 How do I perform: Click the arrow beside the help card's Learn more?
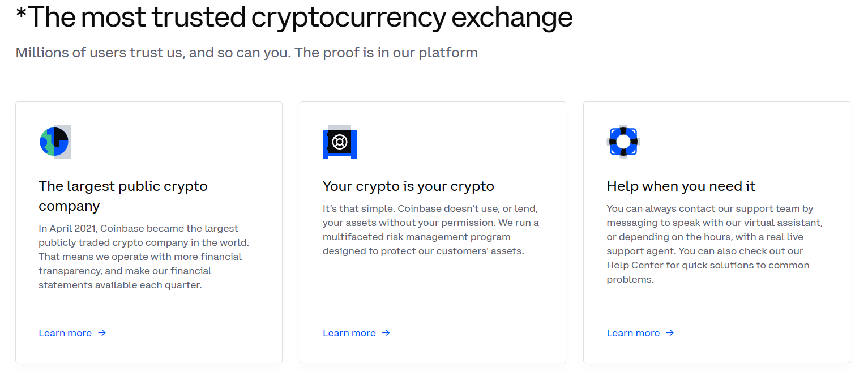coord(670,333)
